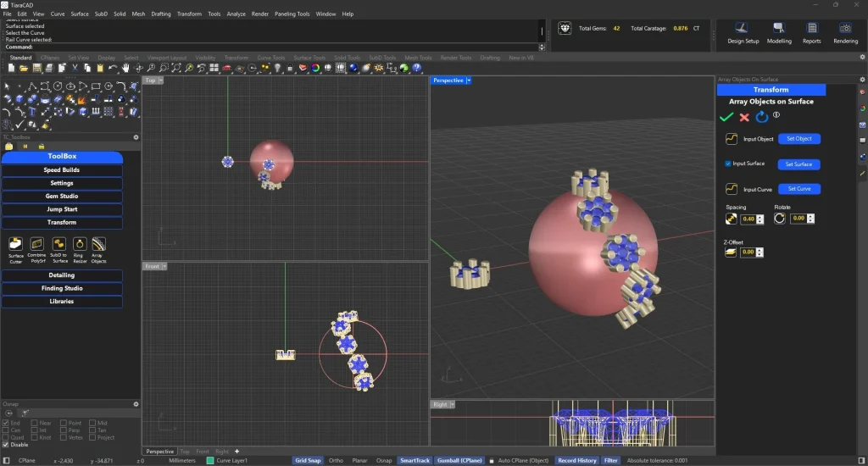This screenshot has width=868, height=466.
Task: Launch the Combine PolySrf tool
Action: coord(37,245)
